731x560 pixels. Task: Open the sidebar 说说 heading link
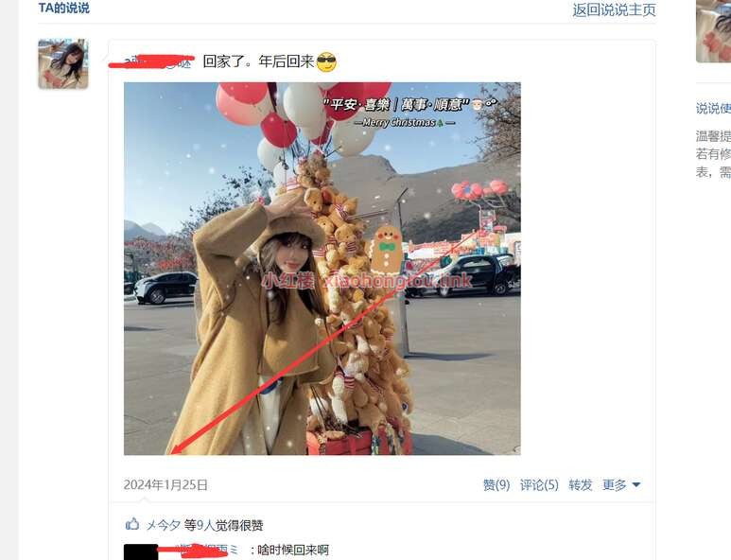[713, 109]
